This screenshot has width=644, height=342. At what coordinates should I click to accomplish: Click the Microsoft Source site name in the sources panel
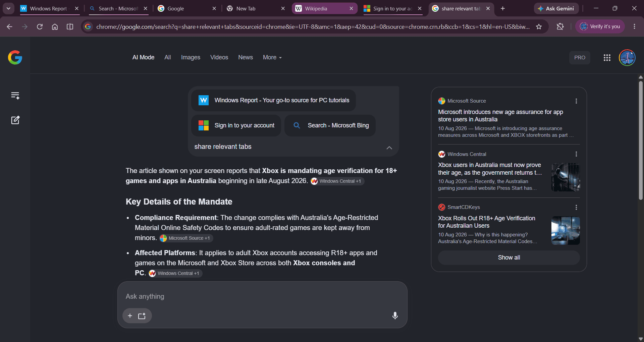tap(467, 101)
